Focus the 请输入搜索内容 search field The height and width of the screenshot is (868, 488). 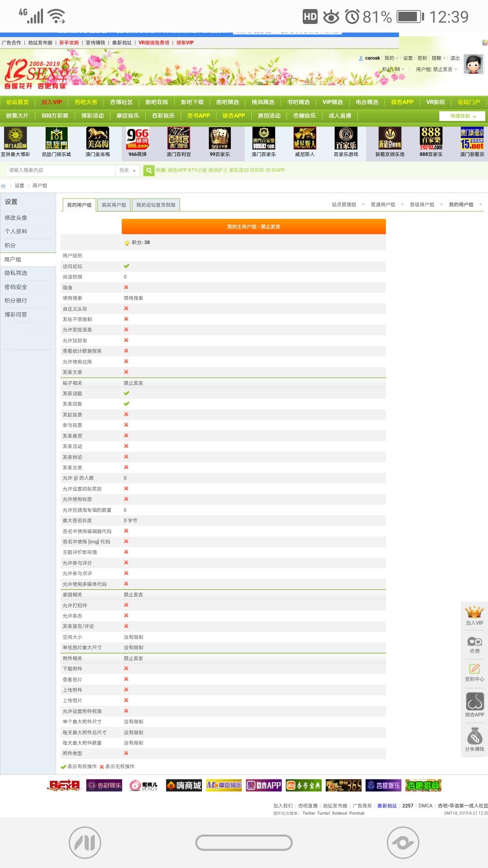61,170
